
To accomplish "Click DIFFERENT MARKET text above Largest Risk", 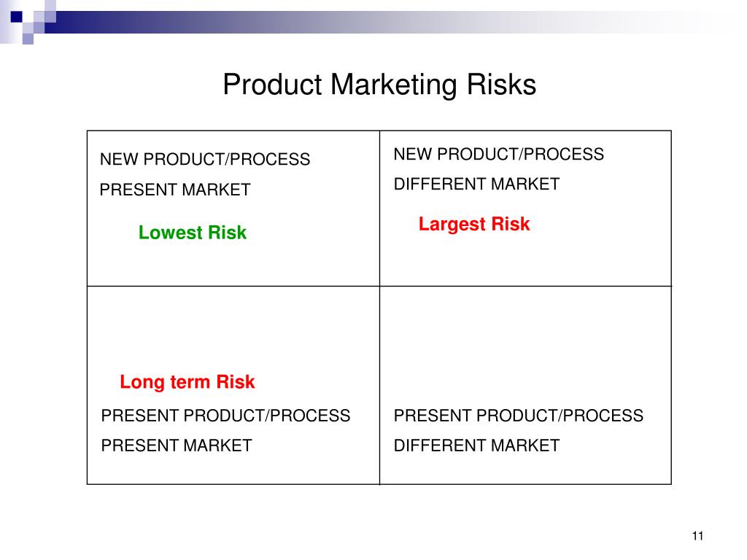I will 476,184.
